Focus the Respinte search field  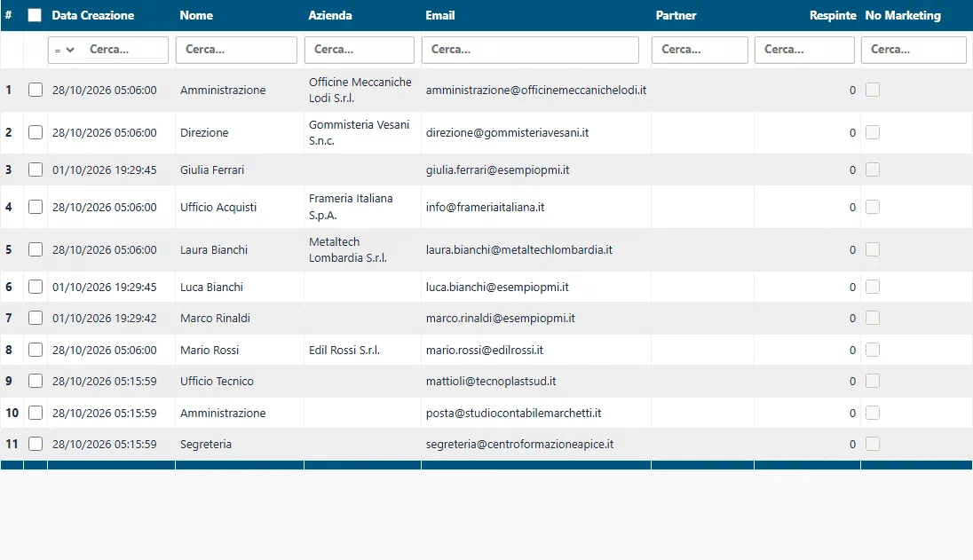click(805, 50)
